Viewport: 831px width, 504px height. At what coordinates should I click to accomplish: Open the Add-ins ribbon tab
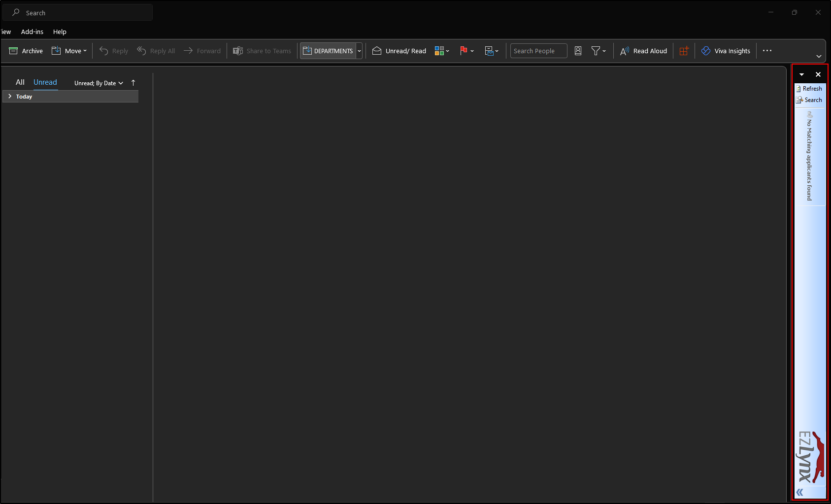[x=32, y=32]
